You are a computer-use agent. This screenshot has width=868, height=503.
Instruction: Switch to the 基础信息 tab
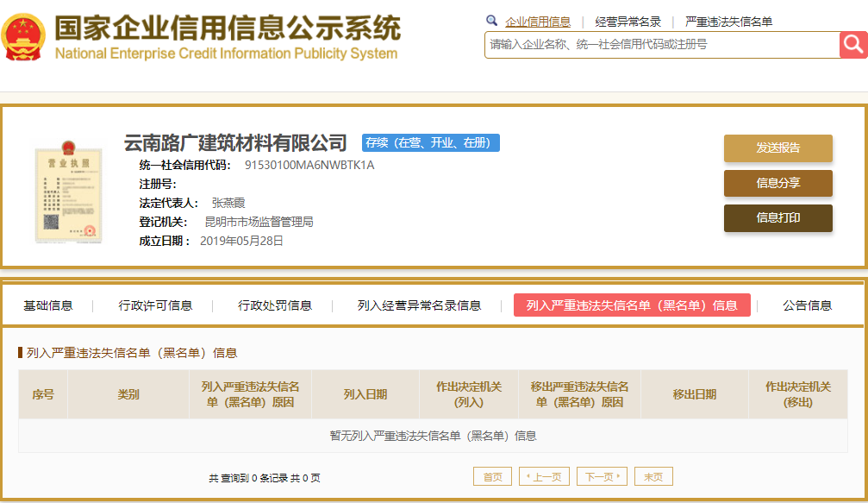click(48, 305)
